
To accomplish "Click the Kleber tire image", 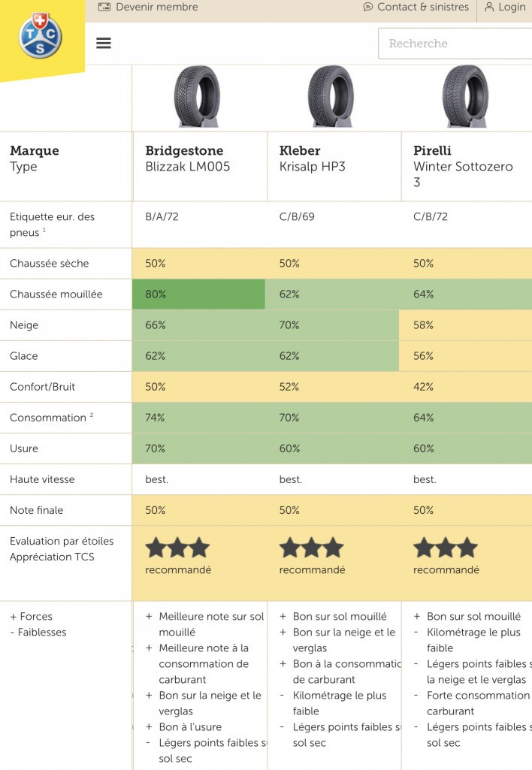I will tap(331, 96).
